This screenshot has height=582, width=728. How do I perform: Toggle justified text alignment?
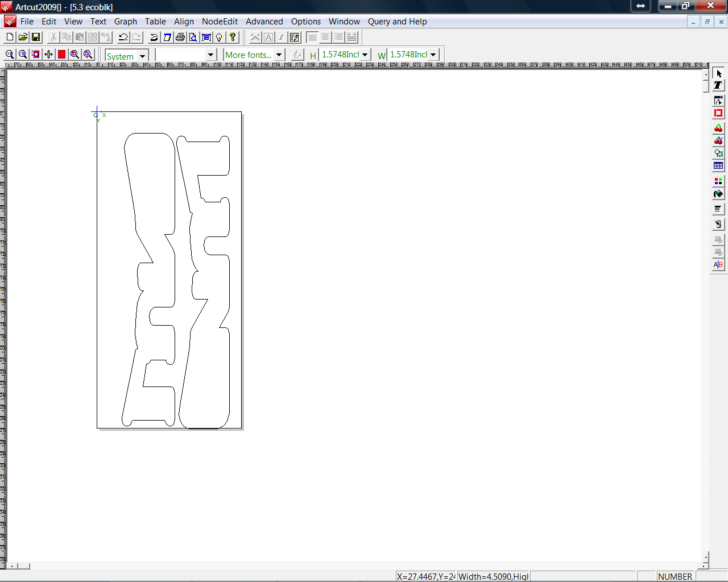[352, 37]
